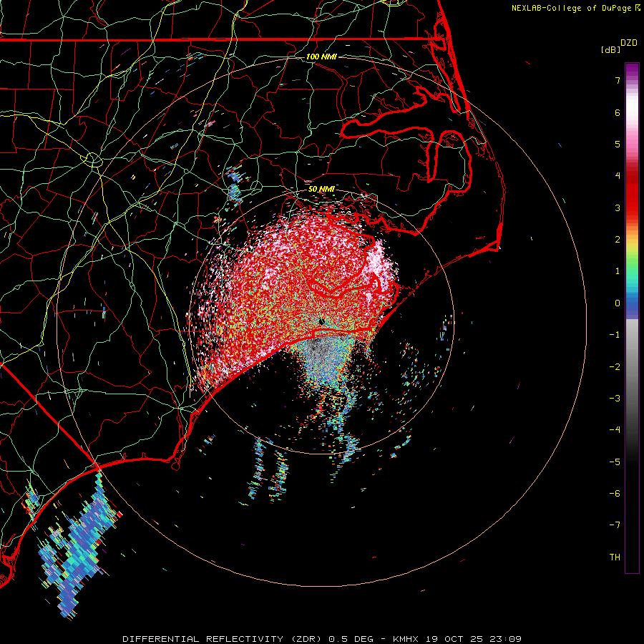Screen dimensions: 644x644
Task: Click the '0' value on color scale
Action: point(618,303)
